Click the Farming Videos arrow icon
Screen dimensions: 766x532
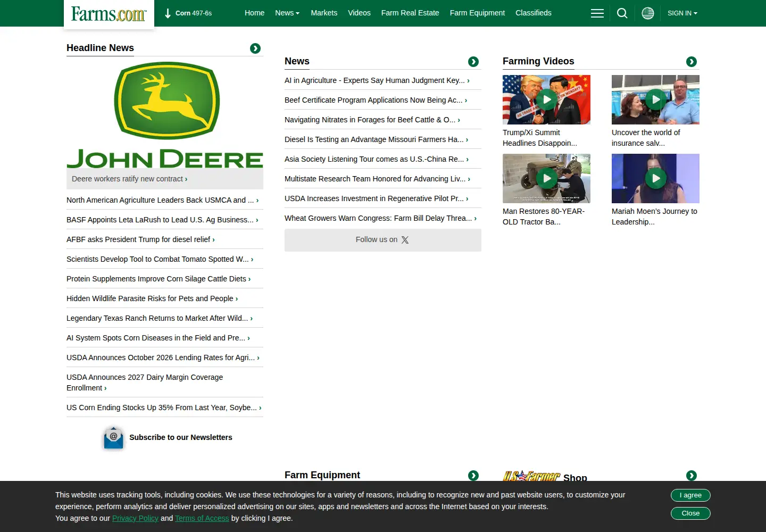pos(692,62)
